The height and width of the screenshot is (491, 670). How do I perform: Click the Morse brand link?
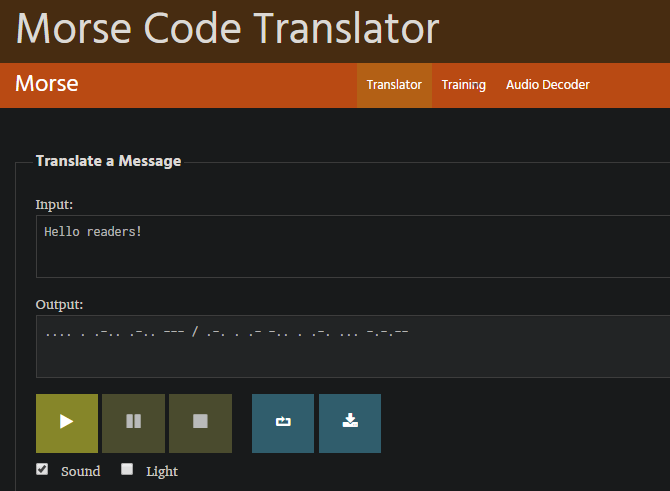click(x=47, y=84)
